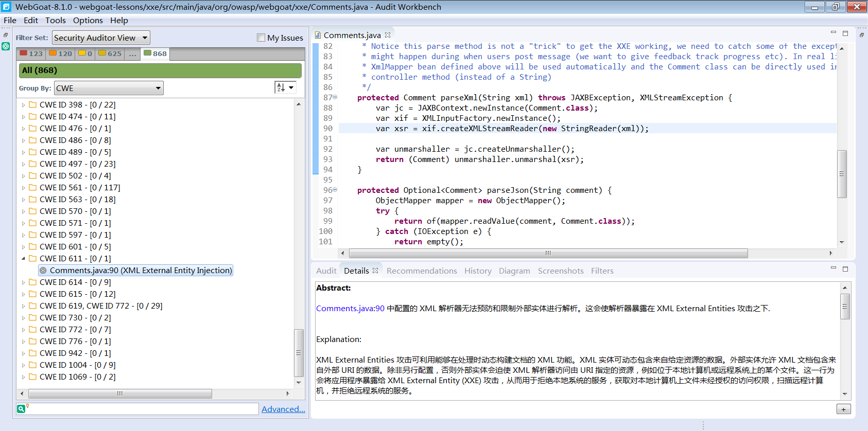868x431 pixels.
Task: Expand the CWE ID 398 node
Action: coord(23,104)
